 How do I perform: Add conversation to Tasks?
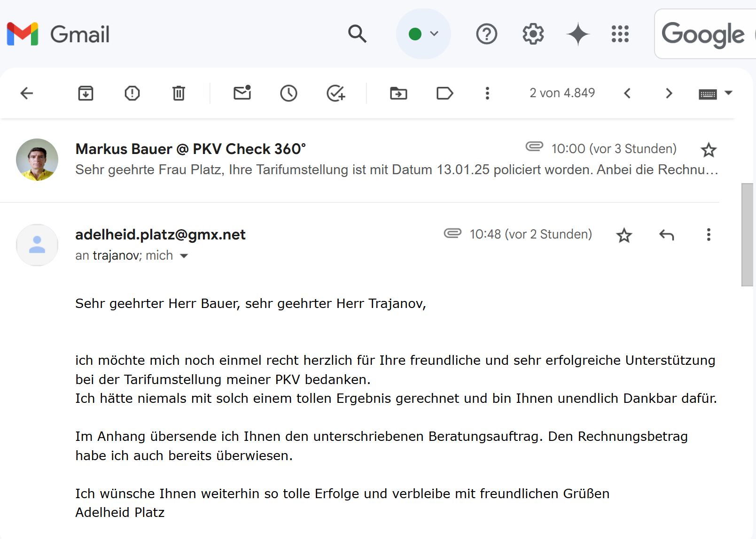(x=335, y=93)
